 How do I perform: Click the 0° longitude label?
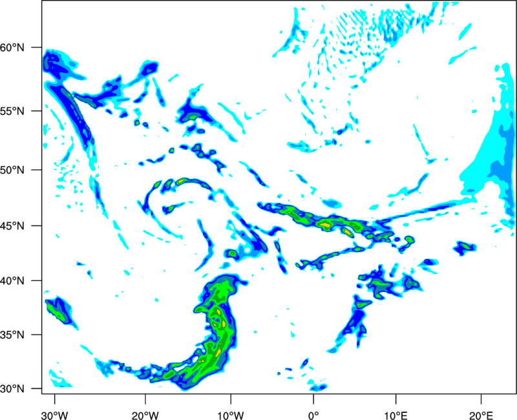point(313,415)
